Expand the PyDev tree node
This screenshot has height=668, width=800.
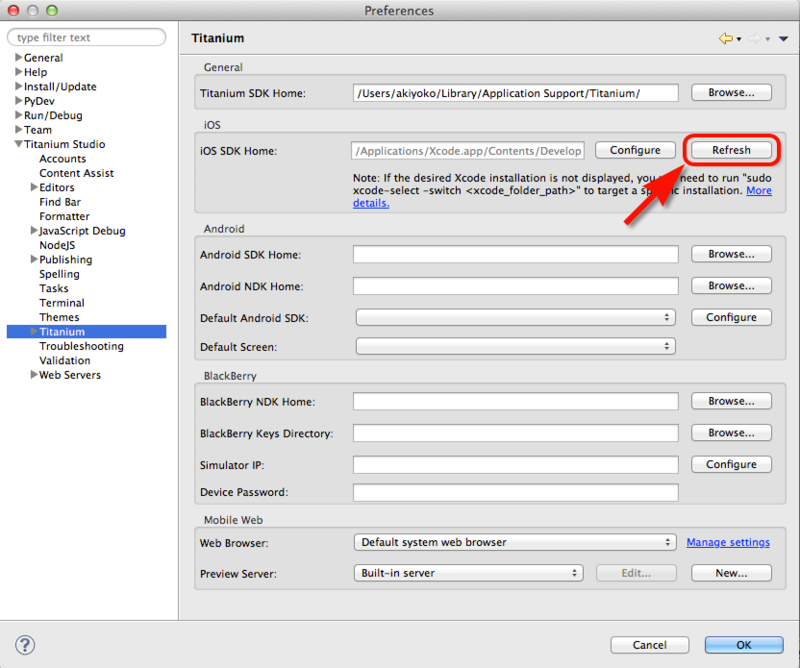(x=18, y=101)
